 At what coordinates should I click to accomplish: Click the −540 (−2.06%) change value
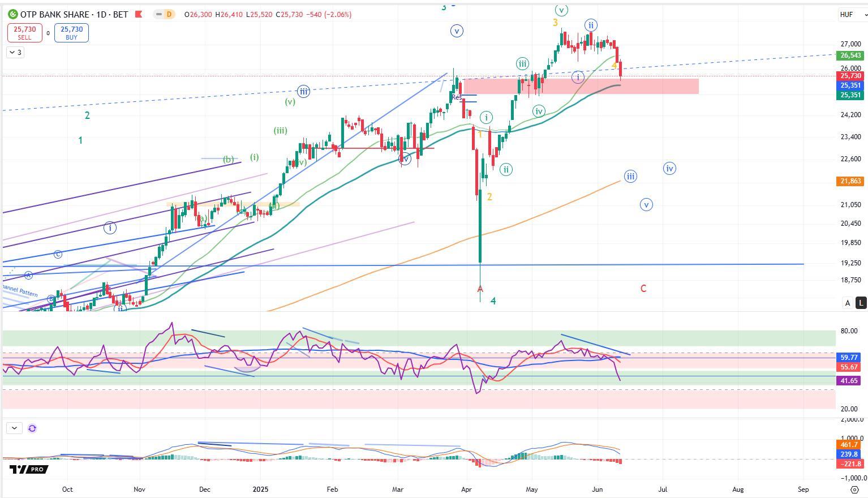tap(329, 14)
